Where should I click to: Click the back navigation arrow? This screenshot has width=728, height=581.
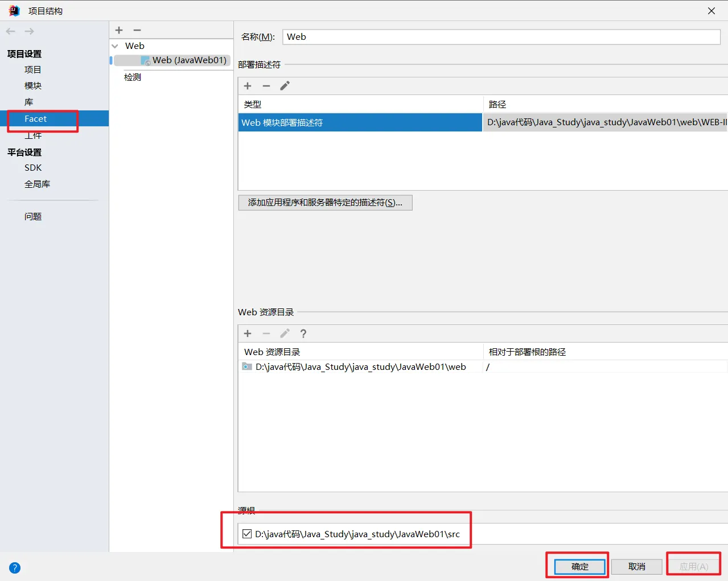click(11, 31)
